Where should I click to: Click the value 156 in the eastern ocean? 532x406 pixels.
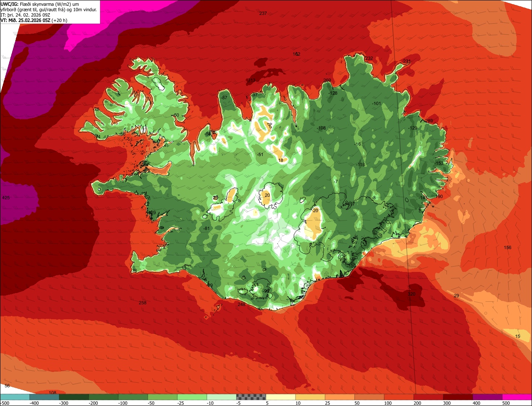pyautogui.click(x=507, y=247)
